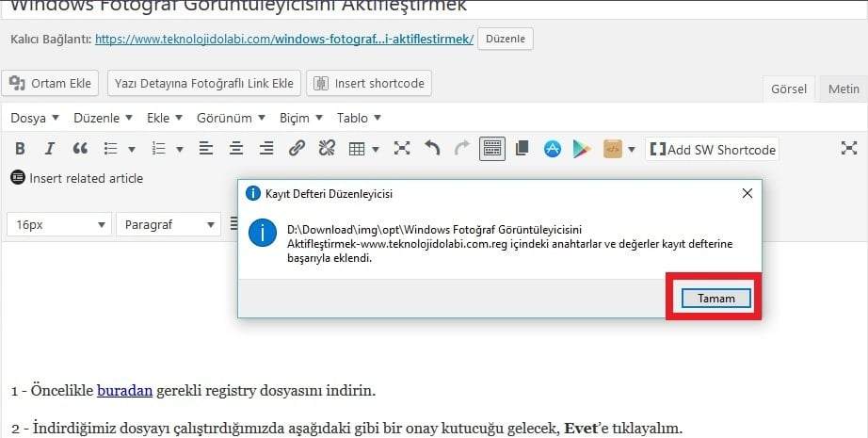Click Tamam in registry dialog
Image resolution: width=868 pixels, height=438 pixels.
point(715,298)
